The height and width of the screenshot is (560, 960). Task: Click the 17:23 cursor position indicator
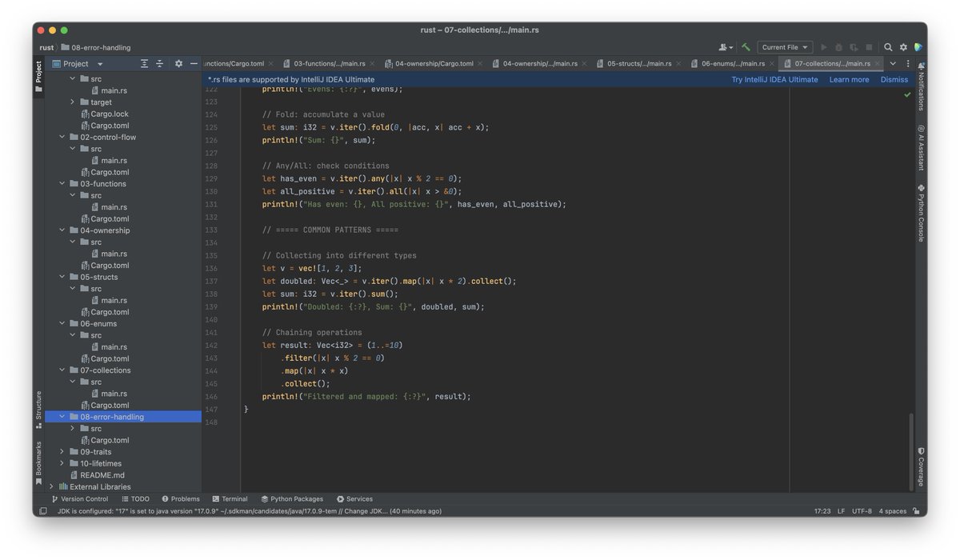pyautogui.click(x=822, y=511)
